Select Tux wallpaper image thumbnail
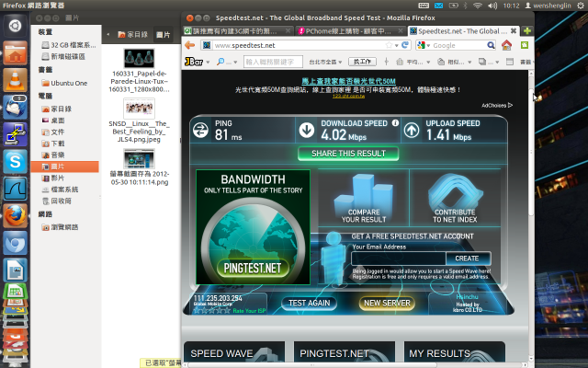Screen dimensions: 588x368 [139, 59]
